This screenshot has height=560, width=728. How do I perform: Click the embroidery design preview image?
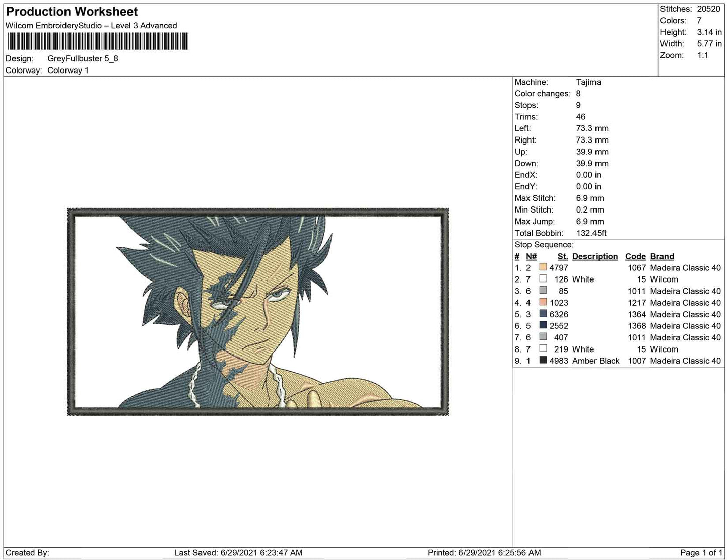pyautogui.click(x=258, y=312)
